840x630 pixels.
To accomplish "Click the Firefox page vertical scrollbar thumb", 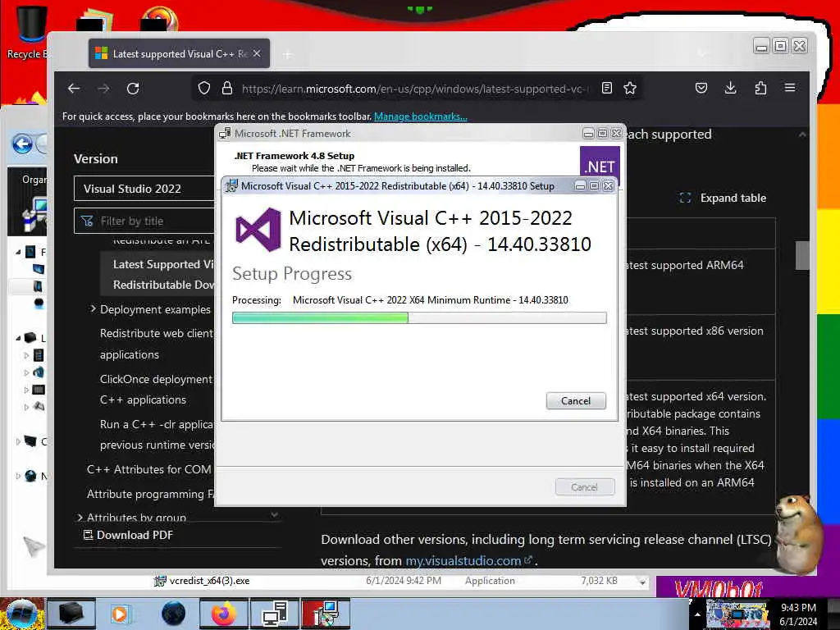I will [802, 256].
